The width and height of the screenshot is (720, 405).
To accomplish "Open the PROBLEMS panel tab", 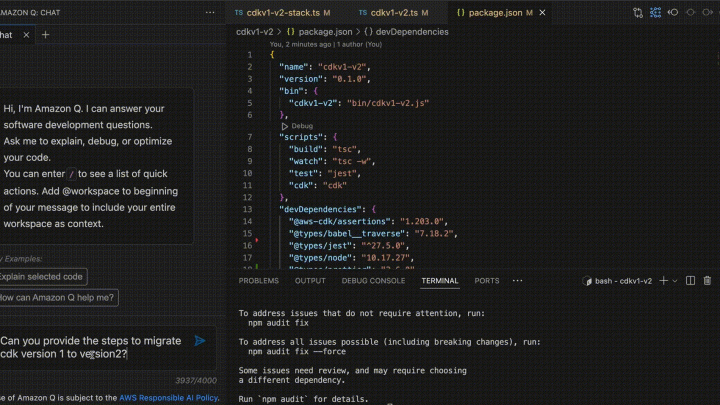I will coord(259,281).
